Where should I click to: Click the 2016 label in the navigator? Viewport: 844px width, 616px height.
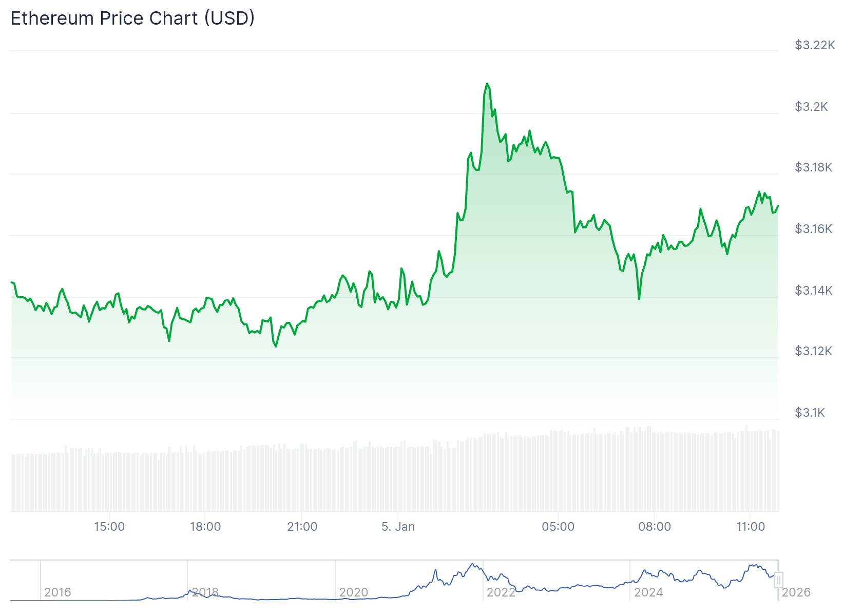point(57,592)
